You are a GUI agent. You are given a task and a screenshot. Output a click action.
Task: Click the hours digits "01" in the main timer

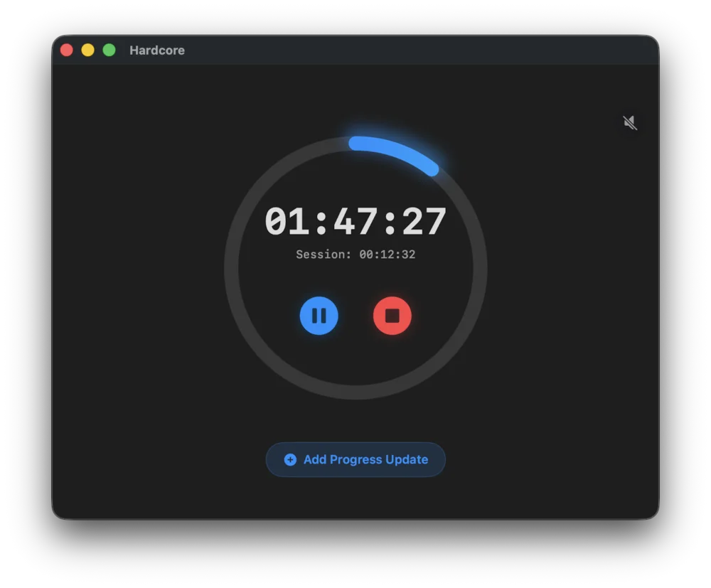[287, 222]
